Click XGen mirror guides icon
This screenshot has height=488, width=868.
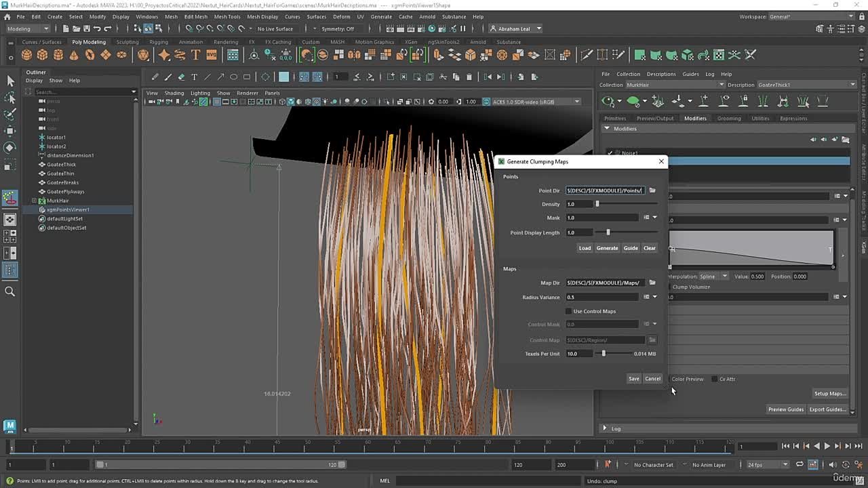pos(783,101)
